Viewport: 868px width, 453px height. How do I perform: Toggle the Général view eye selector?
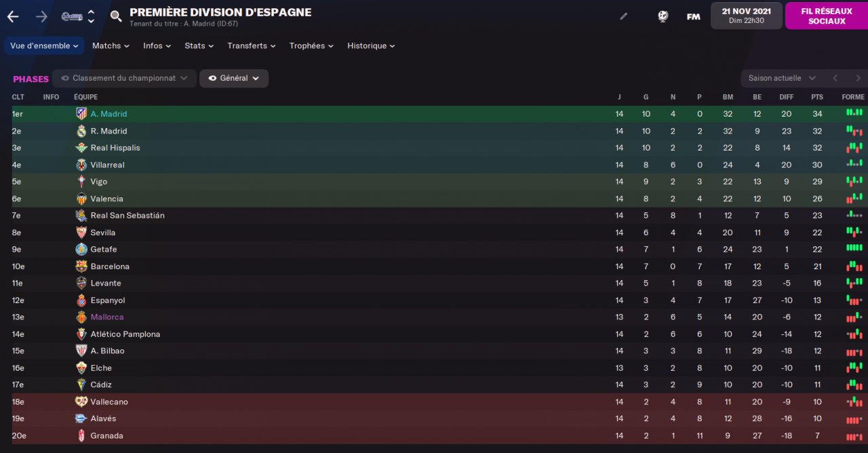233,79
